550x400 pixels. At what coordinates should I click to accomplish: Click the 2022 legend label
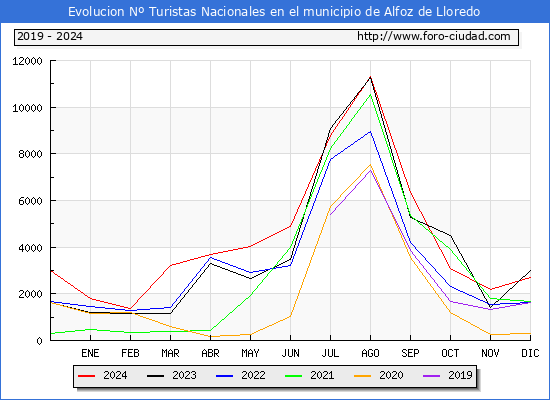253,375
